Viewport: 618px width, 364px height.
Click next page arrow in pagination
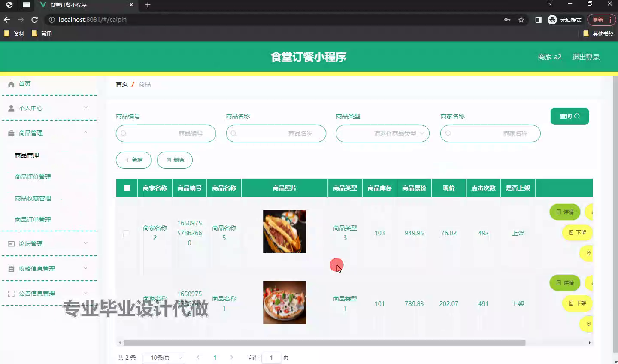[x=232, y=357]
